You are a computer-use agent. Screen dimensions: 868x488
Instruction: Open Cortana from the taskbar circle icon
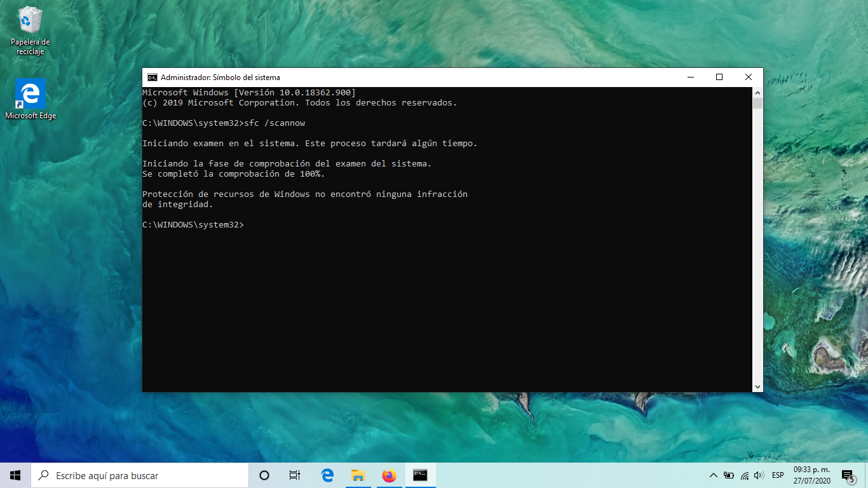tap(264, 475)
